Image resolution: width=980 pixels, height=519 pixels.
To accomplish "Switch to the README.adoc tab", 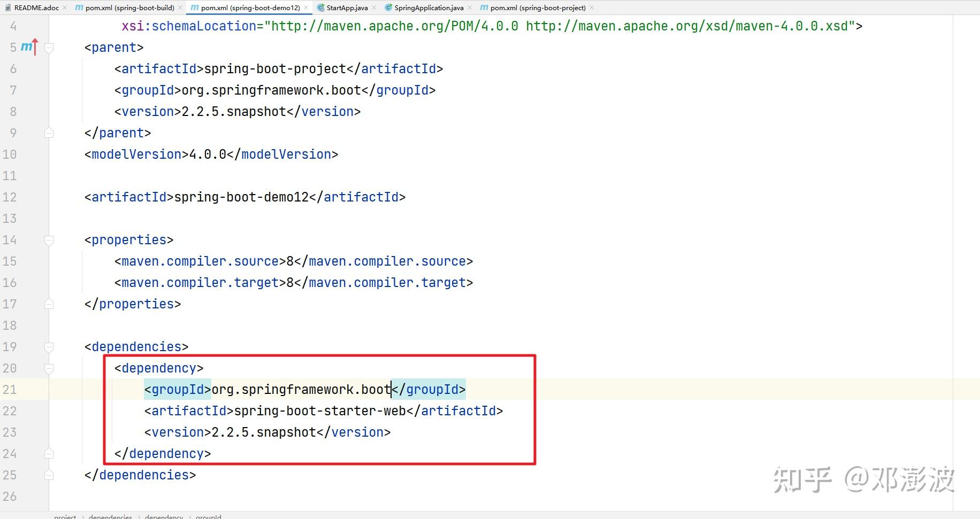I will point(36,7).
